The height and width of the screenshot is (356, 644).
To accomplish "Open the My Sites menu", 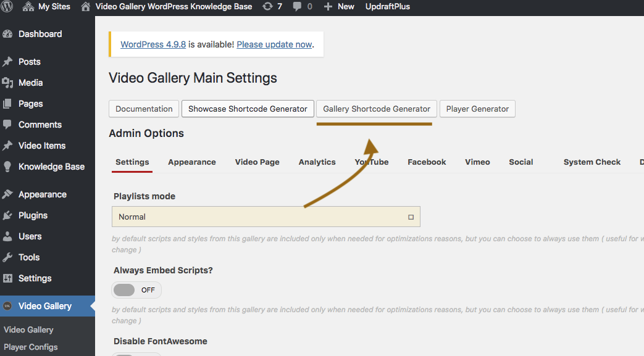I will click(x=54, y=7).
